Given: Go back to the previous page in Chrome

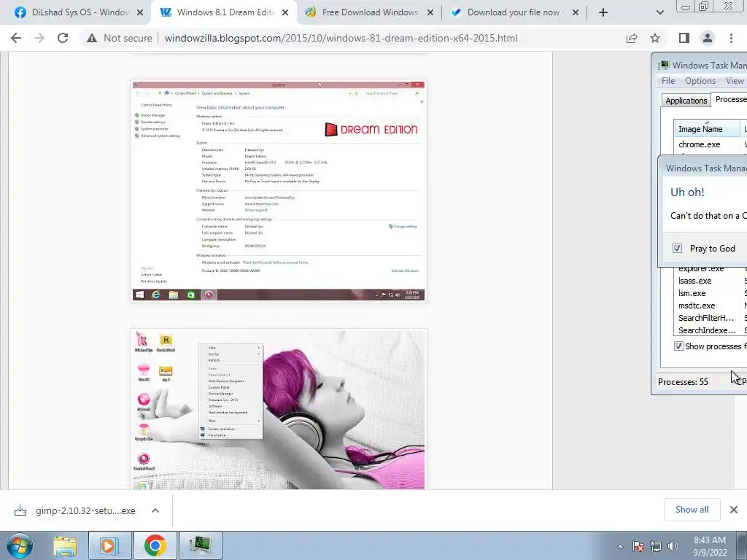Looking at the screenshot, I should [16, 38].
